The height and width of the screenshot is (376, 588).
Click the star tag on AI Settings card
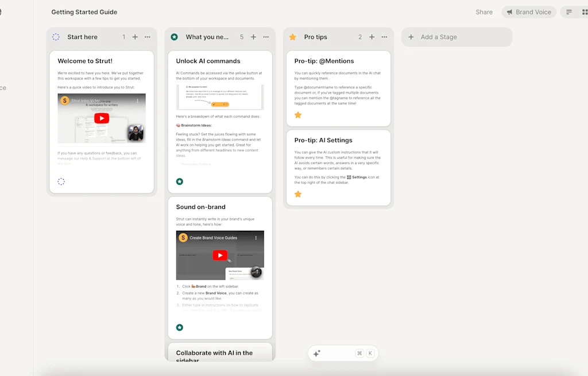click(x=298, y=194)
